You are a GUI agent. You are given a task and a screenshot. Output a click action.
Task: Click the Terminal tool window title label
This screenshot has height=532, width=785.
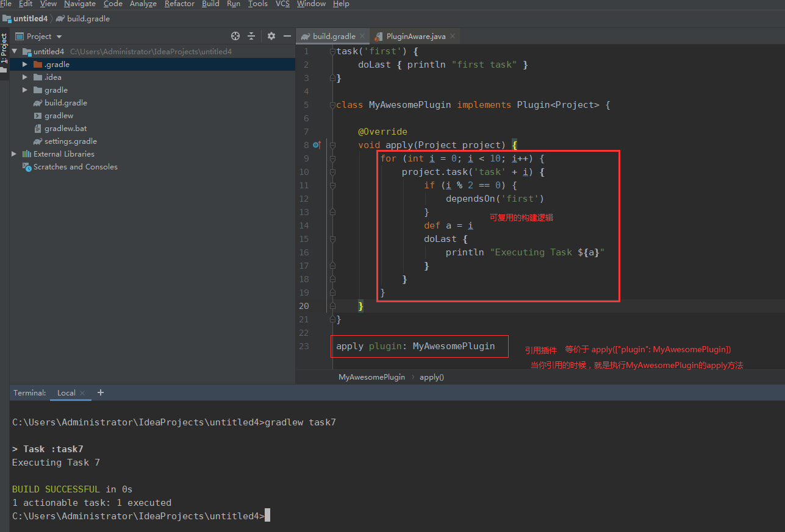click(30, 393)
